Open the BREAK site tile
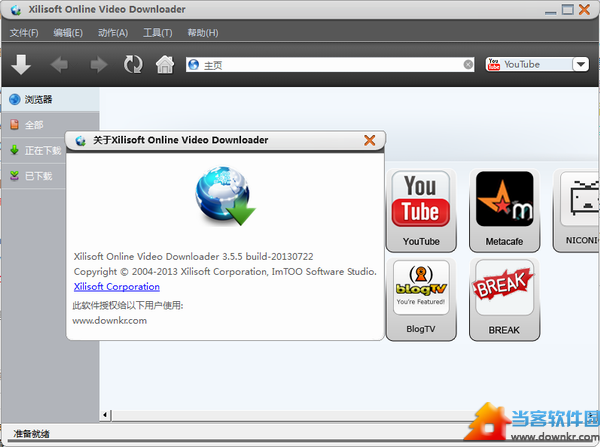Image resolution: width=600 pixels, height=447 pixels. (x=504, y=299)
